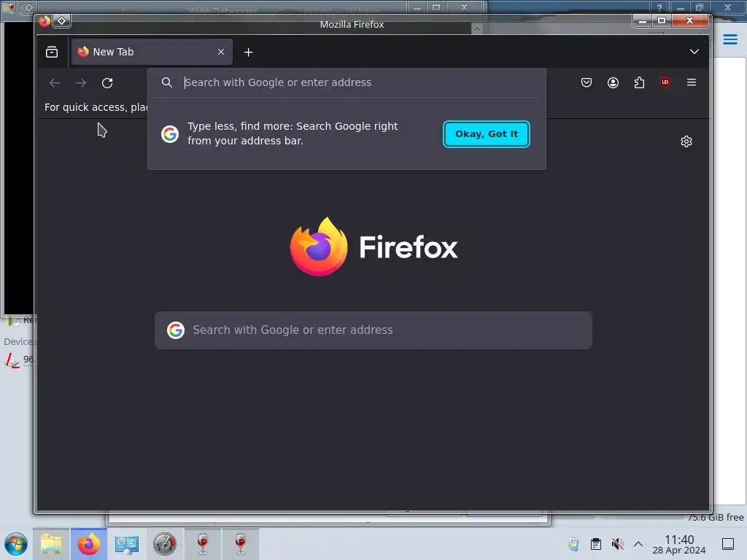
Task: Open the Firefox View icon in the tab bar
Action: [52, 52]
